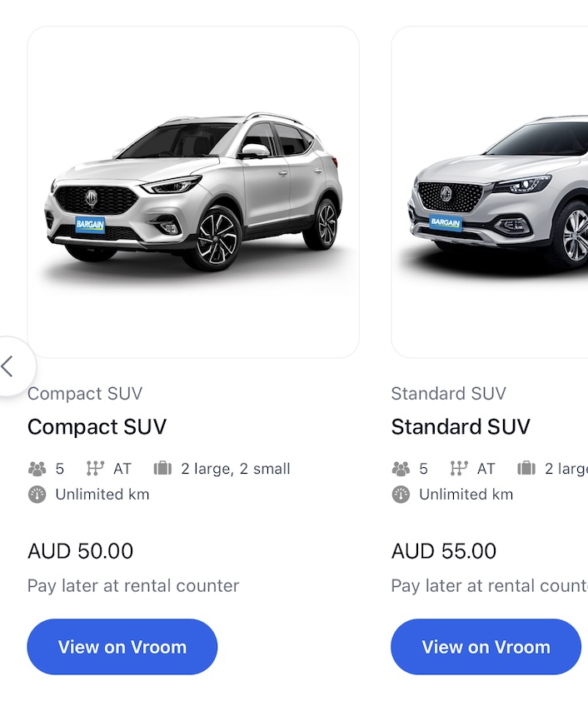Image resolution: width=588 pixels, height=716 pixels.
Task: Click the gray Standard SUV category label
Action: coord(449,394)
